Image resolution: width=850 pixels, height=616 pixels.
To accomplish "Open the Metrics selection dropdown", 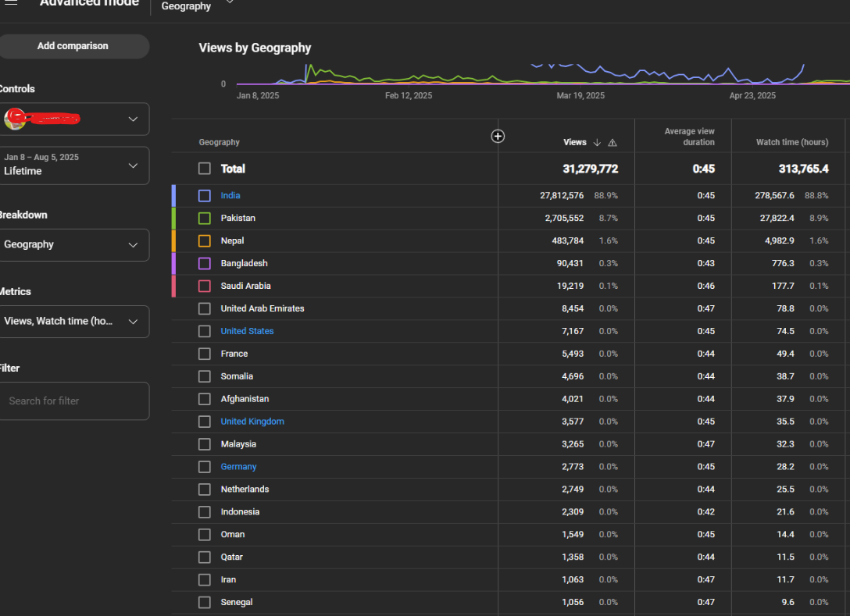I will point(73,322).
